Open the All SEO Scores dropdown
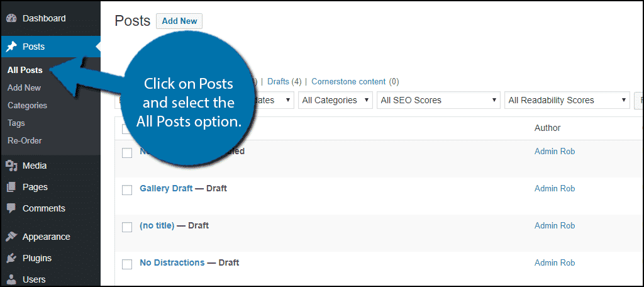This screenshot has width=644, height=287. 438,100
